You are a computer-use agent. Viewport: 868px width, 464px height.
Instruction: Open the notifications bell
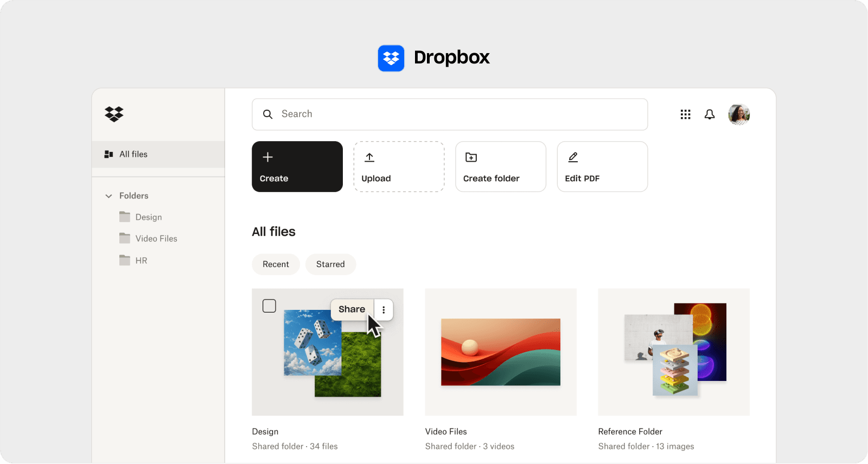[710, 115]
